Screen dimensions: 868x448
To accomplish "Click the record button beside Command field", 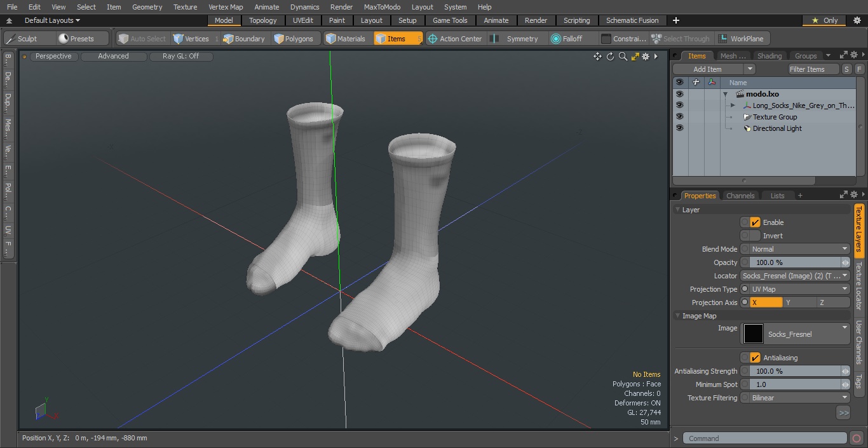I will tap(856, 438).
